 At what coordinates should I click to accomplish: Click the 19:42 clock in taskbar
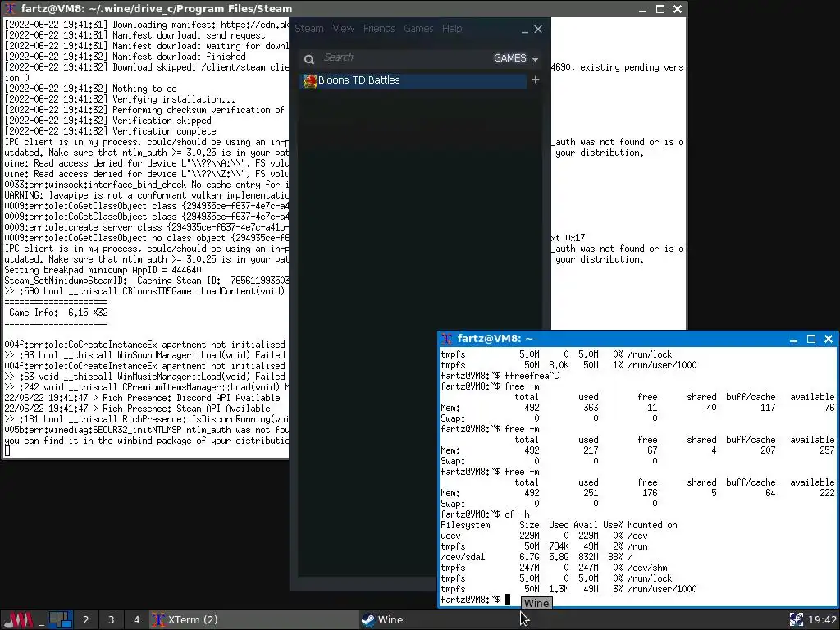point(822,620)
